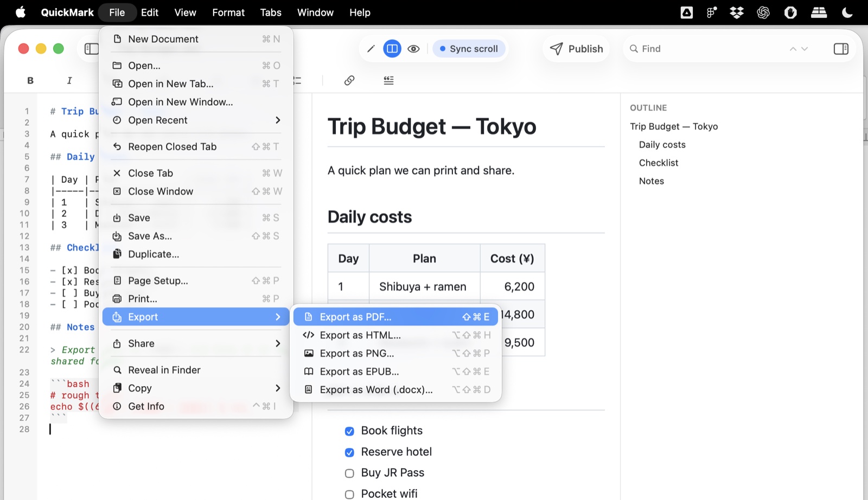868x500 pixels.
Task: Uncheck the Book flights checkbox
Action: (349, 431)
